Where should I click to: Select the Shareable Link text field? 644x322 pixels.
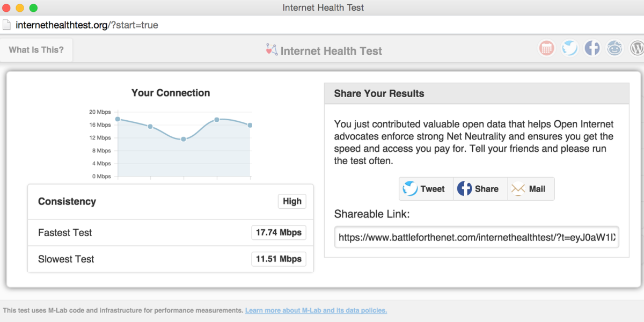pyautogui.click(x=477, y=237)
